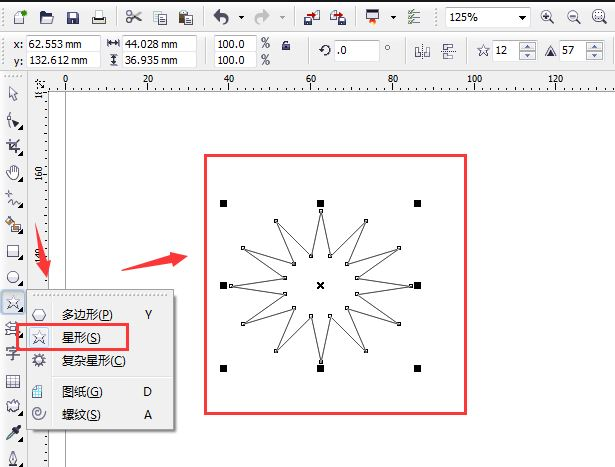Click the Undo arrow icon
The height and width of the screenshot is (467, 615).
click(221, 17)
